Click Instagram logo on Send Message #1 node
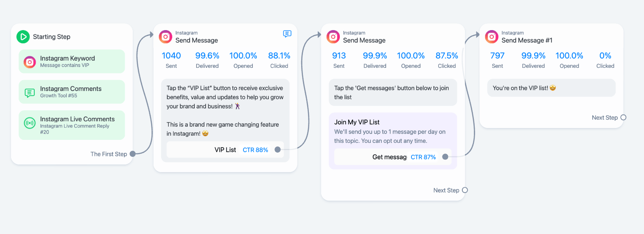This screenshot has width=644, height=234. coord(492,36)
